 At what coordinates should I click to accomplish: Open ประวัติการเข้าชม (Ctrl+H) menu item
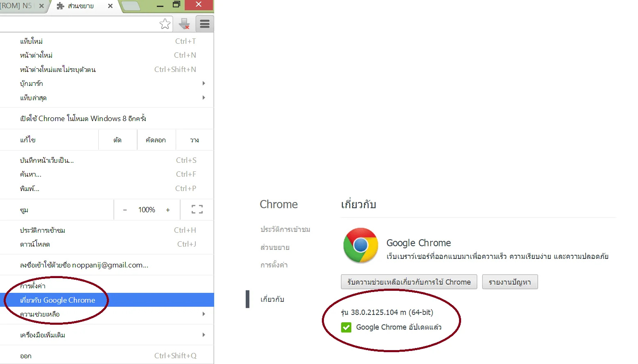(x=107, y=230)
